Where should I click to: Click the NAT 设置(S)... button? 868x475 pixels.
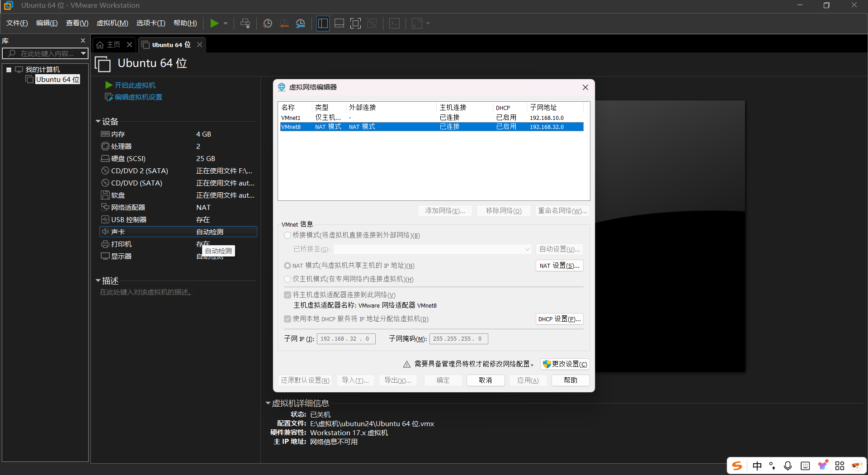point(559,266)
